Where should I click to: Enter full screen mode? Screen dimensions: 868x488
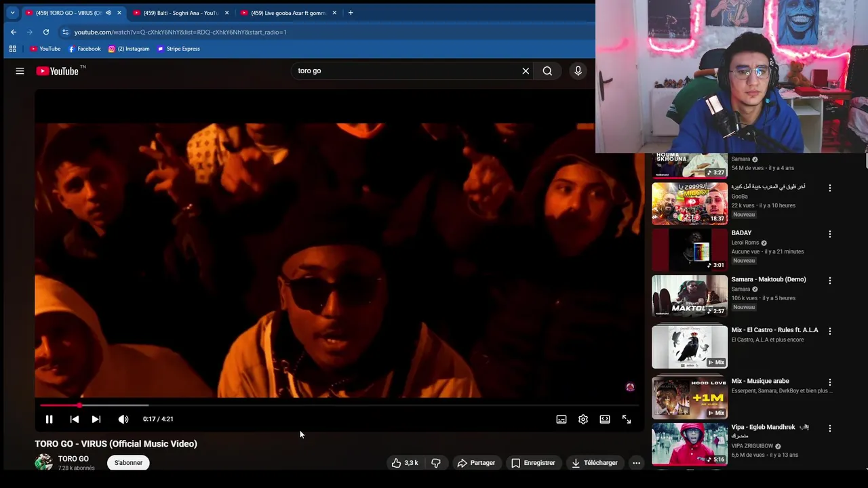click(x=627, y=419)
